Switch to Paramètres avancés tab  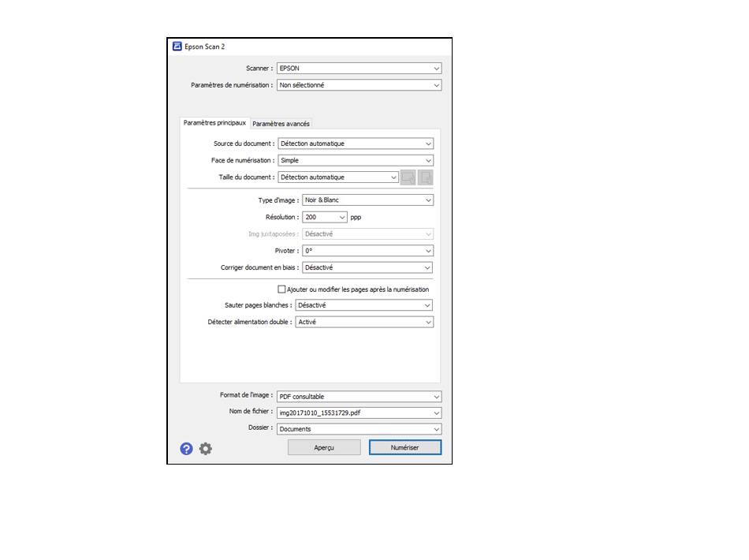pyautogui.click(x=281, y=124)
